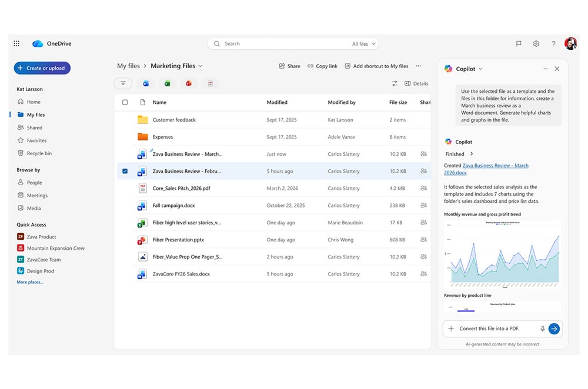Click Add shortcut to My files
This screenshot has width=588, height=389.
click(x=376, y=66)
